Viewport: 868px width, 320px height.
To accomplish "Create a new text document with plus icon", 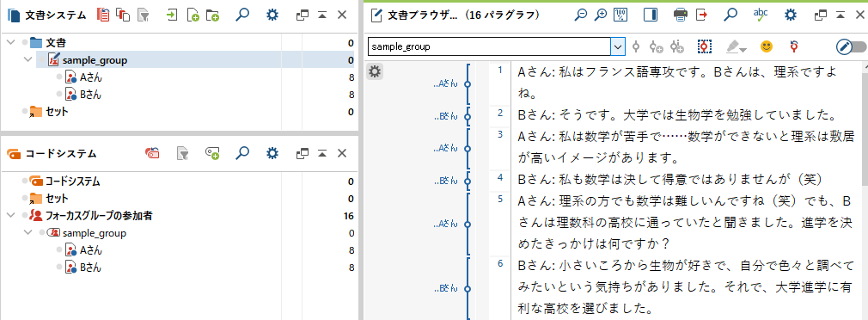I will (x=193, y=15).
